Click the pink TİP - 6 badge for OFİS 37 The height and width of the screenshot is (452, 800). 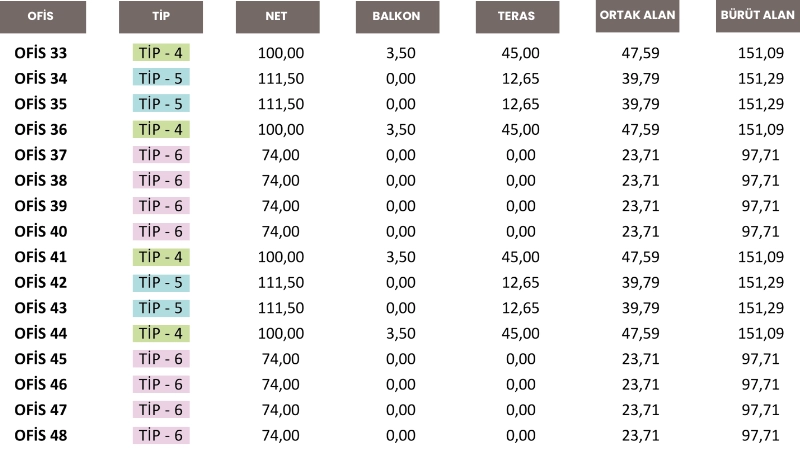[x=161, y=154]
